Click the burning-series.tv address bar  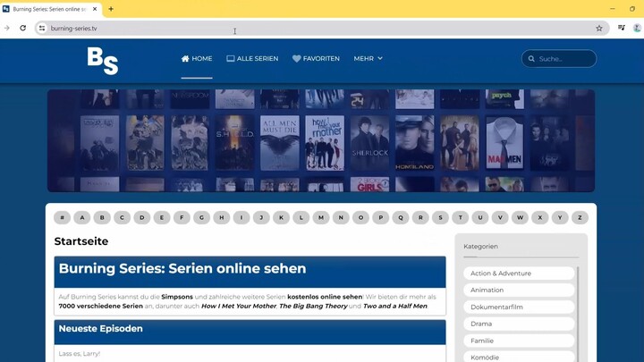320,29
